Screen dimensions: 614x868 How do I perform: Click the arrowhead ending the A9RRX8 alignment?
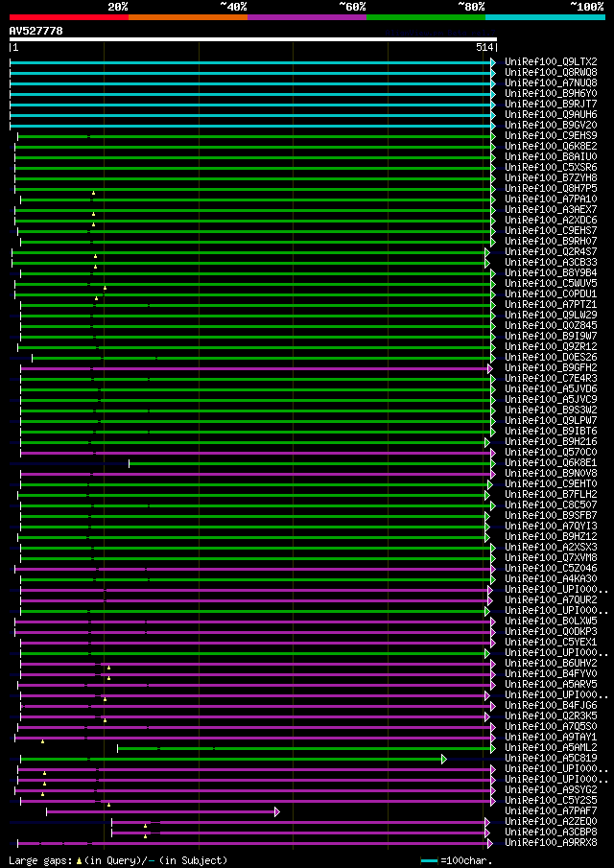[490, 844]
